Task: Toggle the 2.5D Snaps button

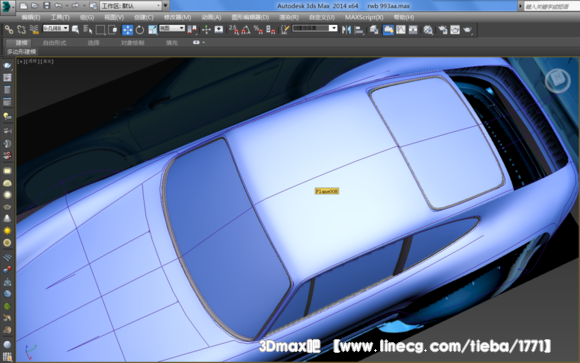Action: [x=233, y=30]
